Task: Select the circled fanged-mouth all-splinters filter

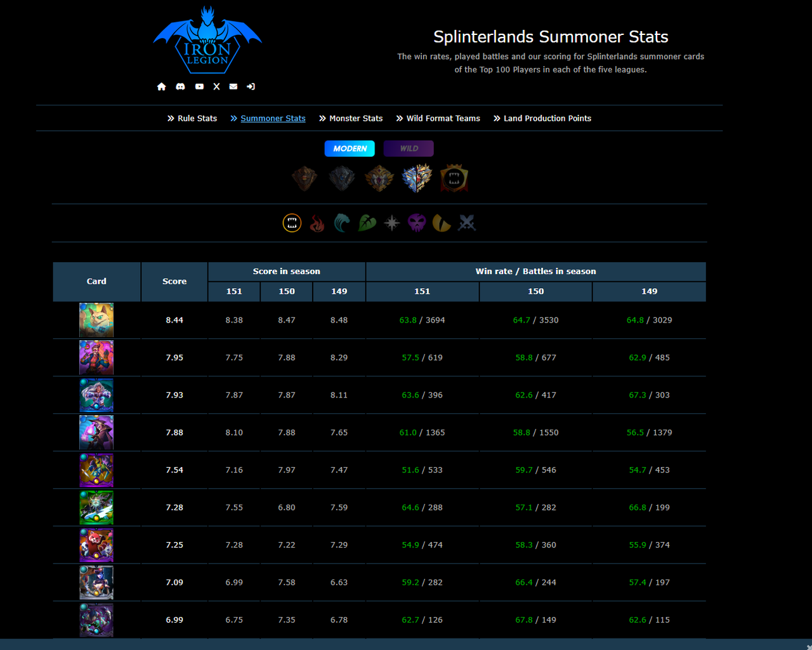Action: point(292,223)
